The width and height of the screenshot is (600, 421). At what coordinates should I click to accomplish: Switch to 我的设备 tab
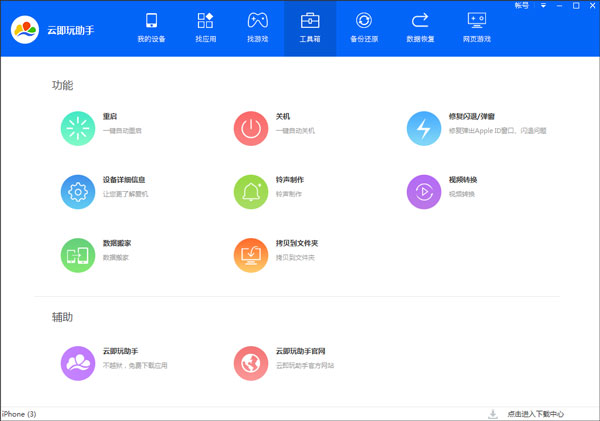tap(152, 28)
